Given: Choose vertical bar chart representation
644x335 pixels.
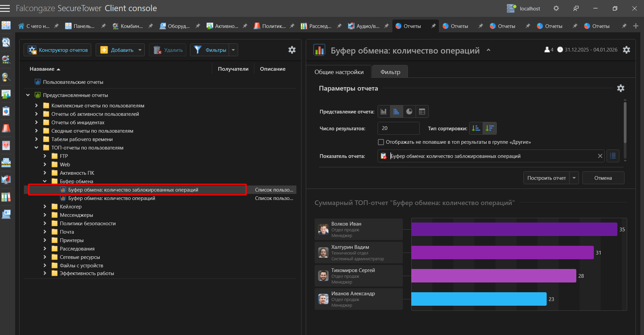Looking at the screenshot, I should click(x=384, y=111).
